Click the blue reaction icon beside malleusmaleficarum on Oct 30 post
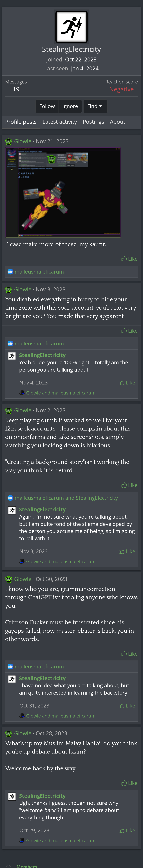 tap(10, 666)
